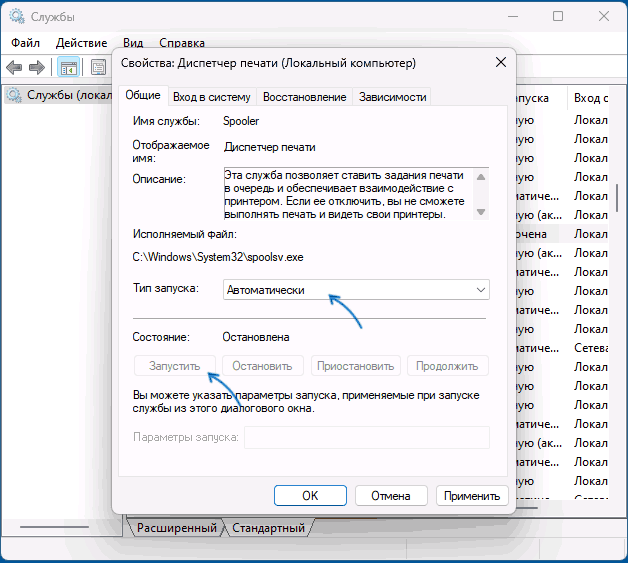Maximize the Службы window
Screen dimensions: 628x563
tap(558, 16)
